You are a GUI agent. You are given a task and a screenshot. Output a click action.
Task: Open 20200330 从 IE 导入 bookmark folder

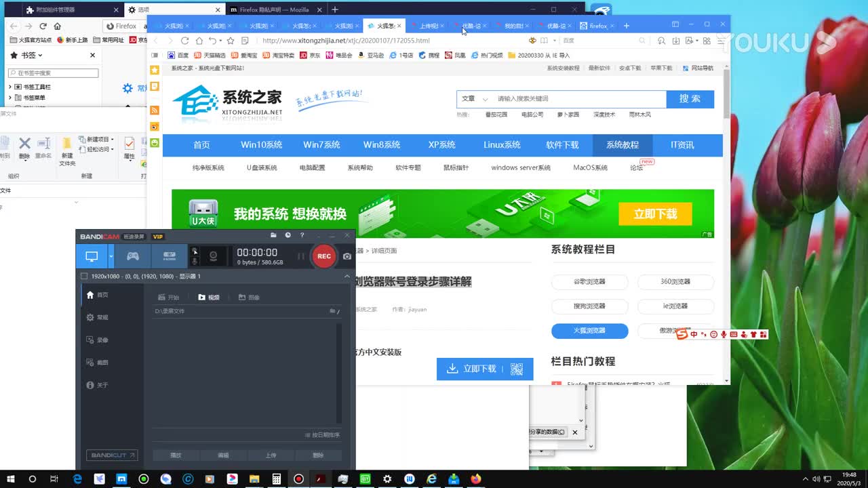click(539, 56)
